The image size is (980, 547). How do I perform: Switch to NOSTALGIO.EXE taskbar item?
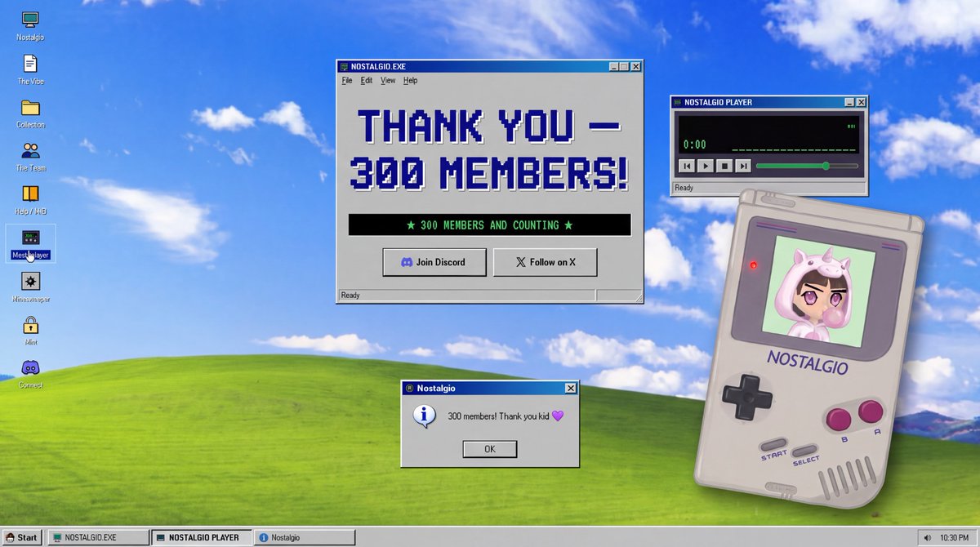pos(98,537)
